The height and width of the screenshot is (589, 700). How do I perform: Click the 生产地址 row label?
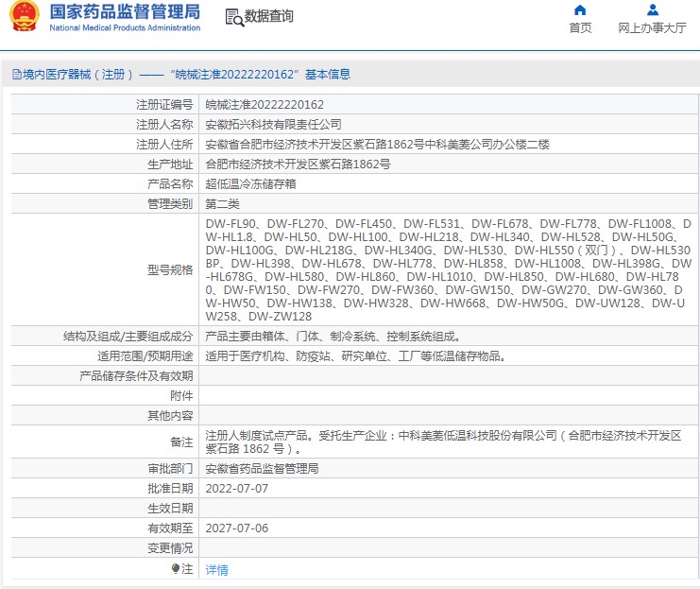170,164
